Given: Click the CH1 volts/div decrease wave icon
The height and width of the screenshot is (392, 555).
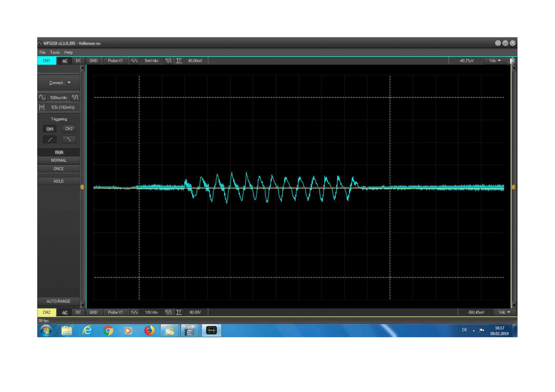Looking at the screenshot, I should [134, 61].
